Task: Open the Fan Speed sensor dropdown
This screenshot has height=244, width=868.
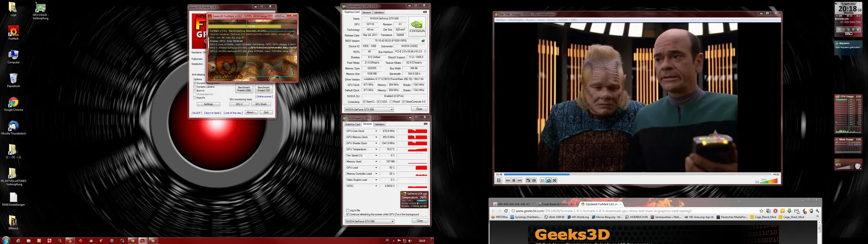Action: click(x=376, y=155)
